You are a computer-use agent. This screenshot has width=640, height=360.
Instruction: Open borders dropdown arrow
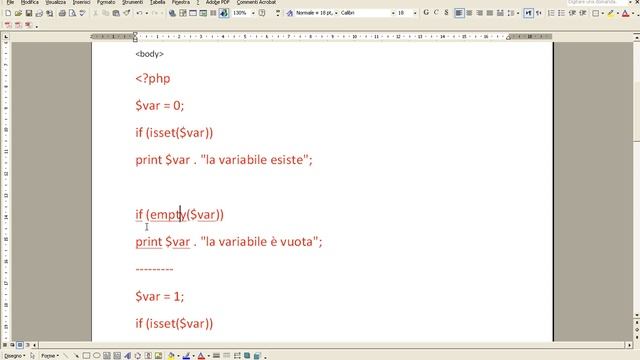(603, 13)
